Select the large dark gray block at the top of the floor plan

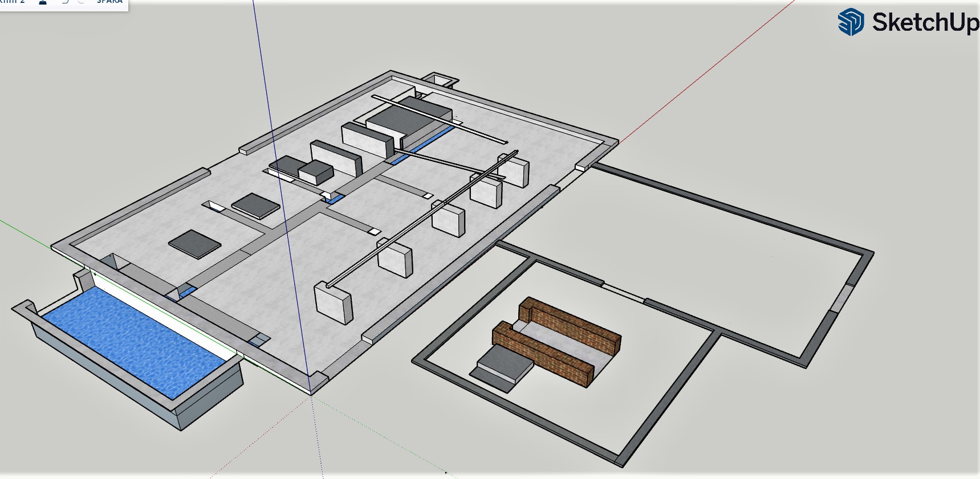pyautogui.click(x=408, y=117)
